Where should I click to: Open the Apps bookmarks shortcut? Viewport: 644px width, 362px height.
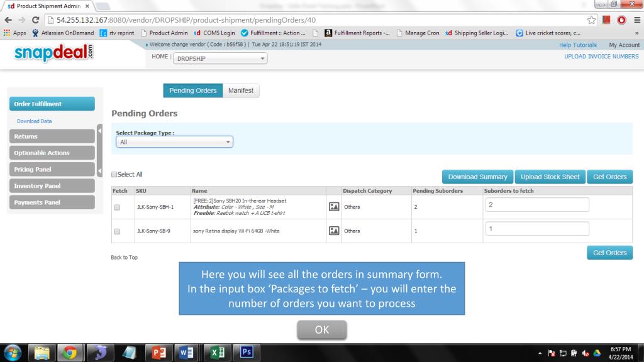point(15,33)
